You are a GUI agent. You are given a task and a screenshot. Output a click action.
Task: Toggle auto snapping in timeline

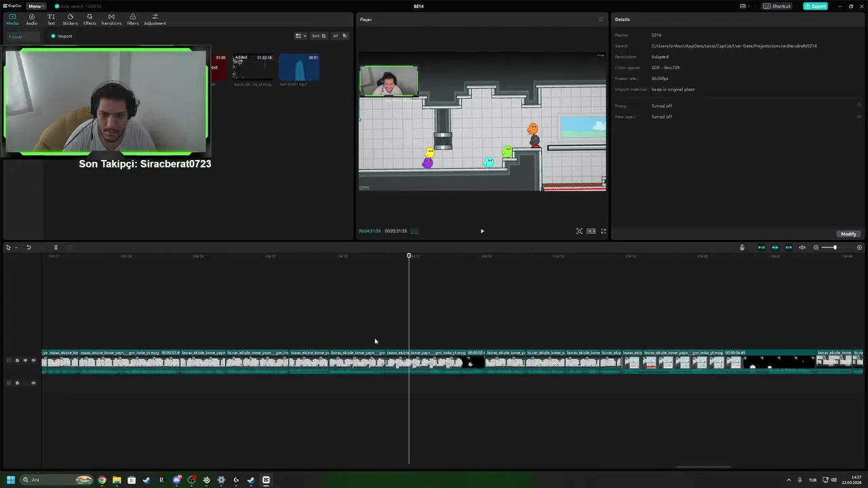pyautogui.click(x=775, y=247)
